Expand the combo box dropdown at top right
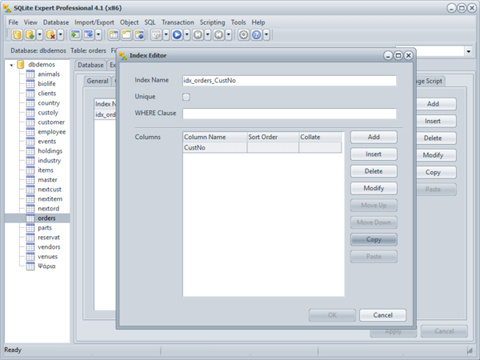The height and width of the screenshot is (360, 480). [x=468, y=51]
